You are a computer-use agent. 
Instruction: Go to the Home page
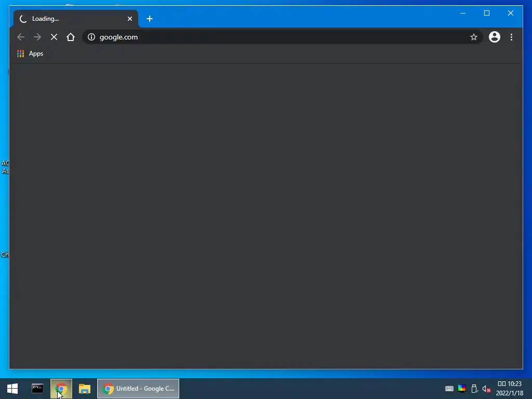(x=71, y=37)
